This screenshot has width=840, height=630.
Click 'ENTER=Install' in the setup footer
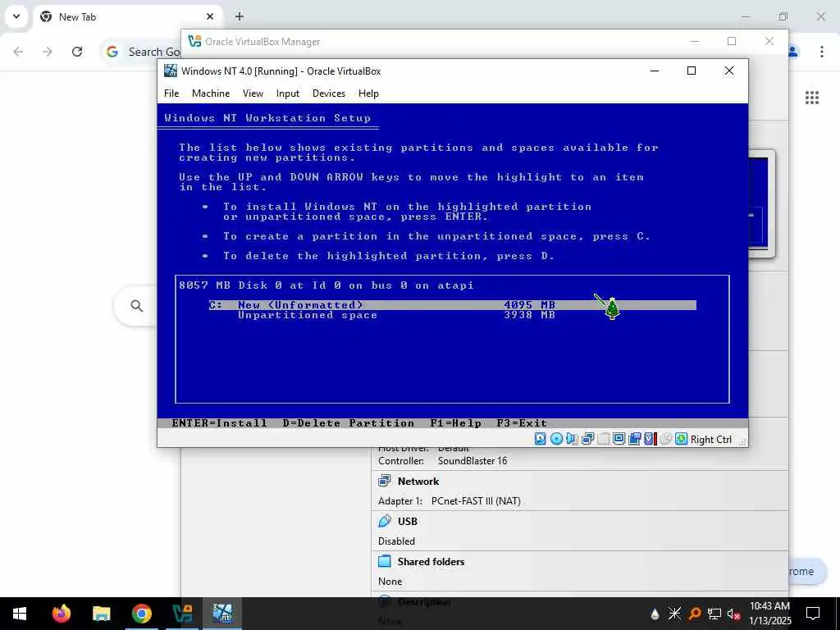point(219,423)
